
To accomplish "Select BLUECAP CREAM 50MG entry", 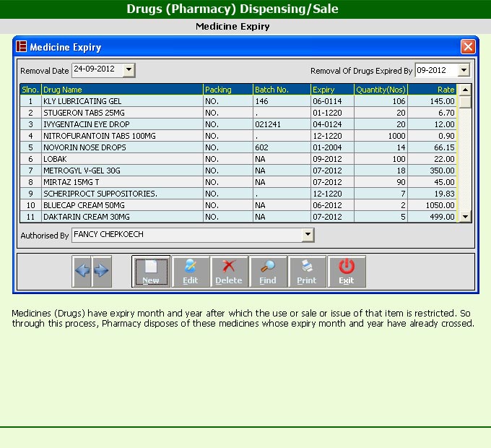I will (x=238, y=205).
